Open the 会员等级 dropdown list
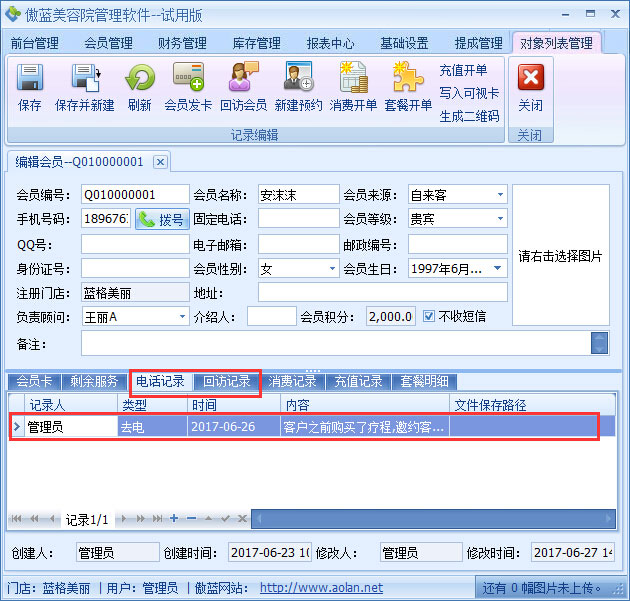The image size is (630, 601). (499, 218)
